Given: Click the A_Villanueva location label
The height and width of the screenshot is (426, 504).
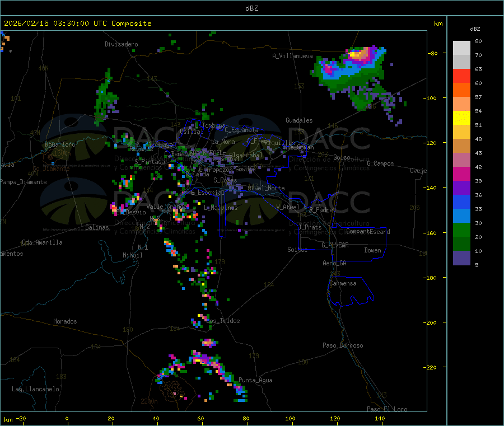Looking at the screenshot, I should 292,56.
